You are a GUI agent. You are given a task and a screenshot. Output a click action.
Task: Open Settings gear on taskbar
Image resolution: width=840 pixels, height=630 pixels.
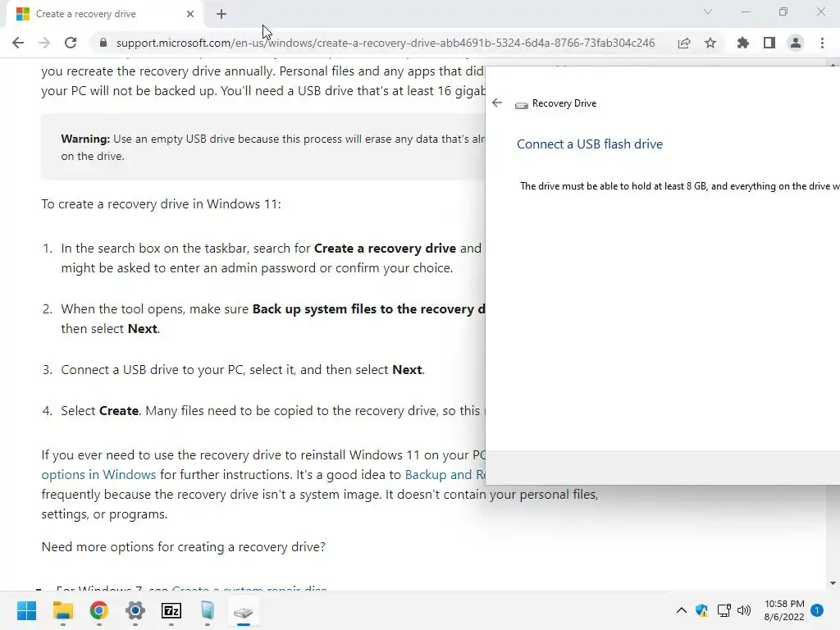click(135, 610)
